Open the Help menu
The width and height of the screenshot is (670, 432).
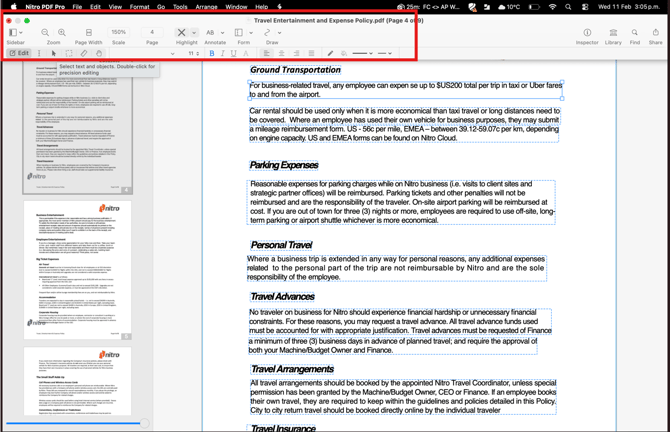[x=262, y=7]
